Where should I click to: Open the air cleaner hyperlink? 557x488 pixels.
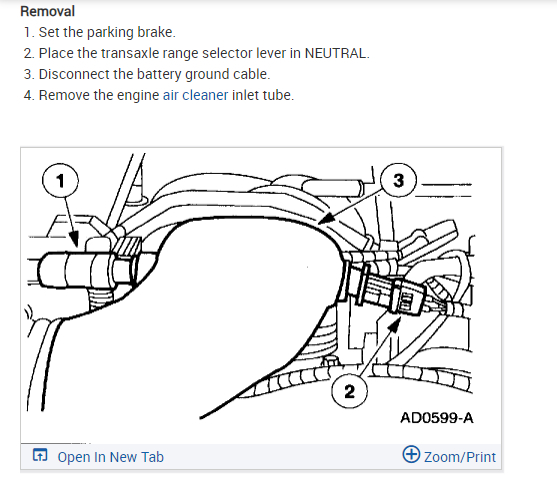[195, 95]
